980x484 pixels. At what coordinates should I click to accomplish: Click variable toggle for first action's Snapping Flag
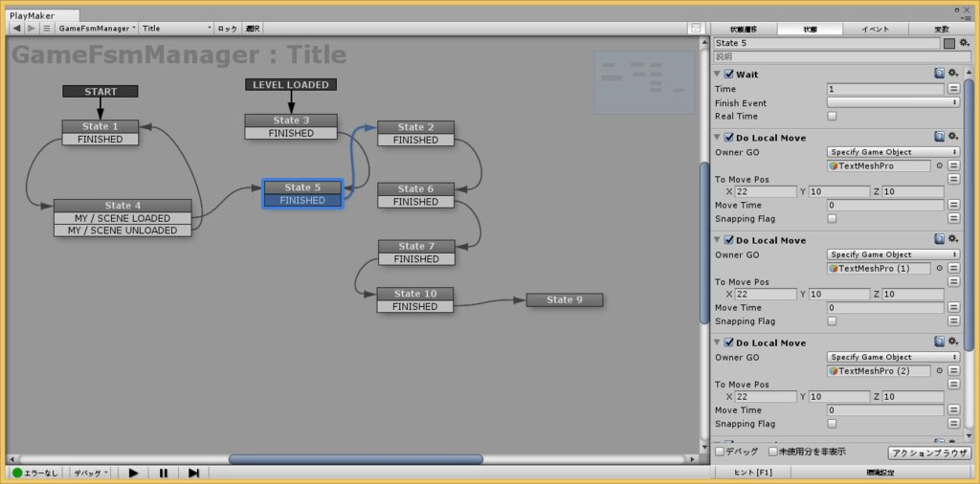(954, 219)
